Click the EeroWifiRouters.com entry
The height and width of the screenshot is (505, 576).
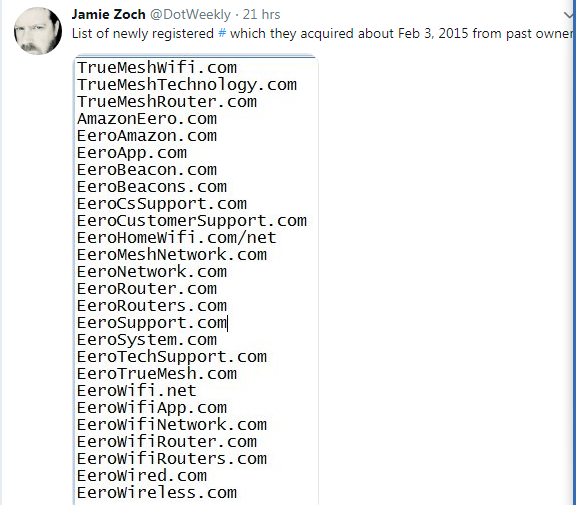[172, 458]
